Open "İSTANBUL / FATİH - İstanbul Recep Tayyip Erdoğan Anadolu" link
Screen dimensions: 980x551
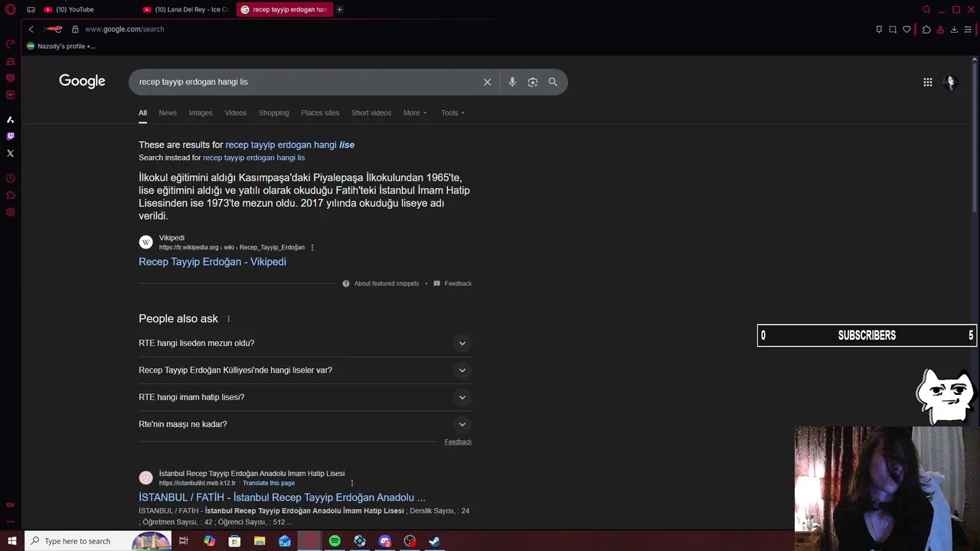[282, 497]
